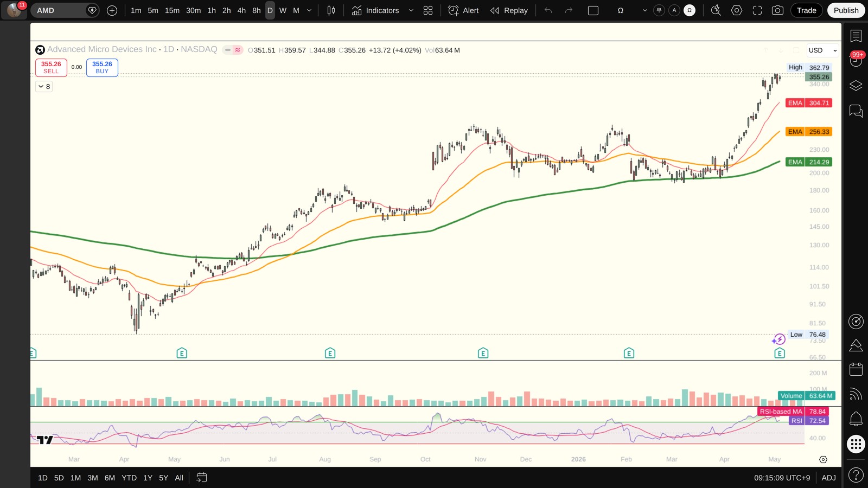Toggle ADJ adjusted data setting
Screen dimensions: 868x488
point(828,478)
